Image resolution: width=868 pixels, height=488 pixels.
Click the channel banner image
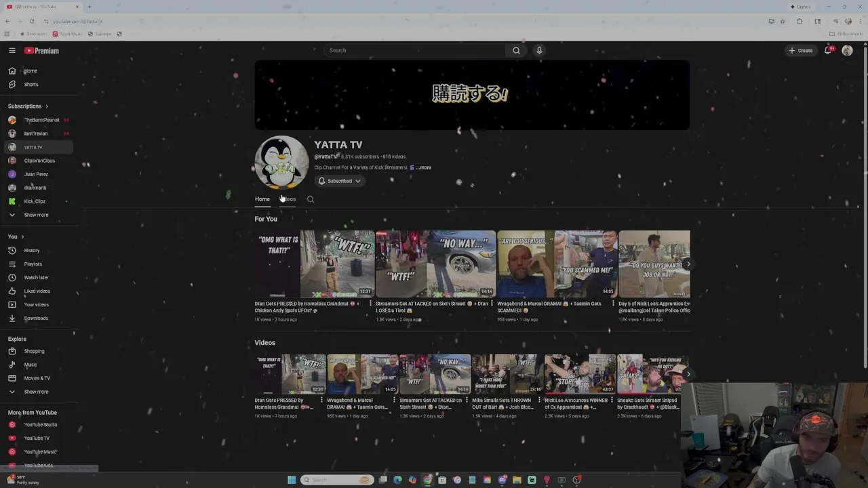(x=472, y=95)
